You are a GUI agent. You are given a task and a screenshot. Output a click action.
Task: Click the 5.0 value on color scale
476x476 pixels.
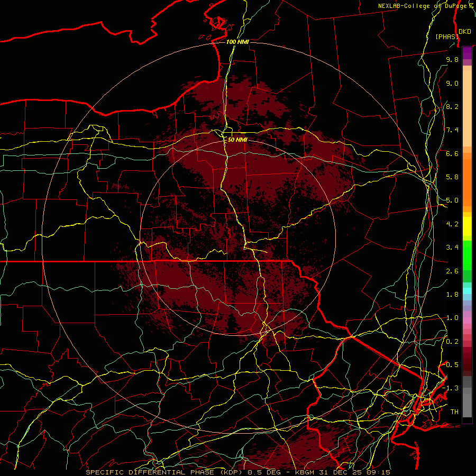[452, 200]
